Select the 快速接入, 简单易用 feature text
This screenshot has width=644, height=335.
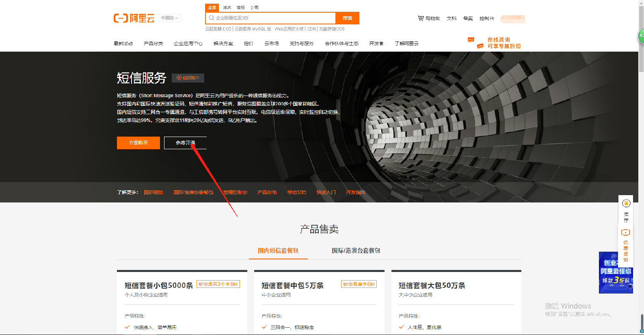click(x=155, y=327)
